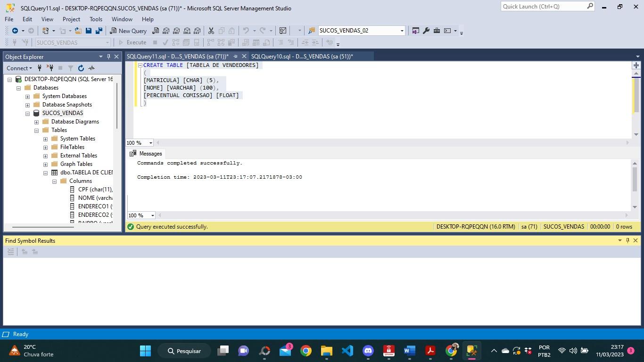Close the Object Explorer panel
Image resolution: width=644 pixels, height=362 pixels.
116,57
